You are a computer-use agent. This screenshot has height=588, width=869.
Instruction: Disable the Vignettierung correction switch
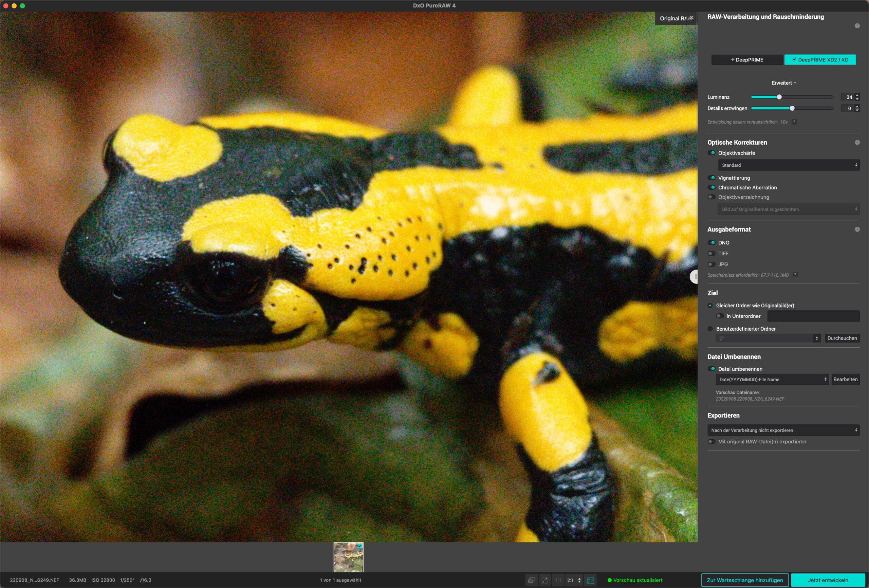(711, 178)
